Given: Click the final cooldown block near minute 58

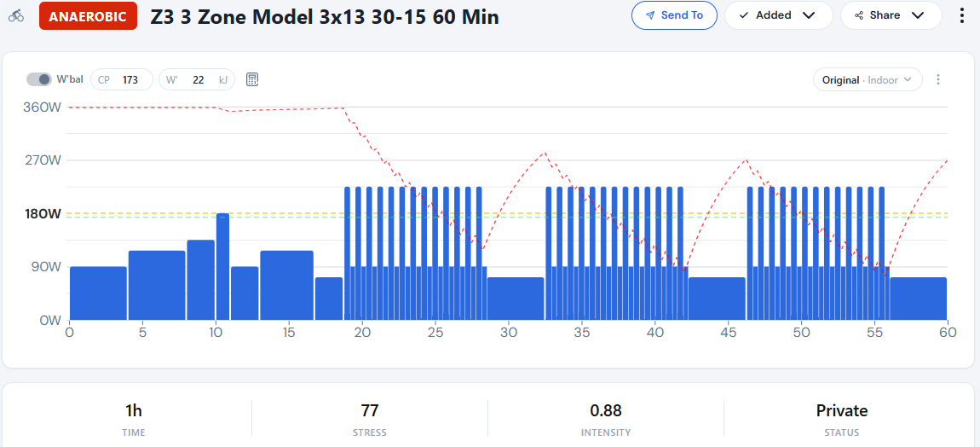Looking at the screenshot, I should [x=918, y=299].
